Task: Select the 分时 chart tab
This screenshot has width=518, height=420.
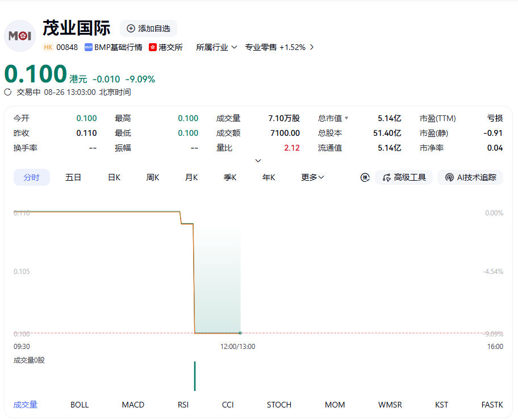Action: 32,177
